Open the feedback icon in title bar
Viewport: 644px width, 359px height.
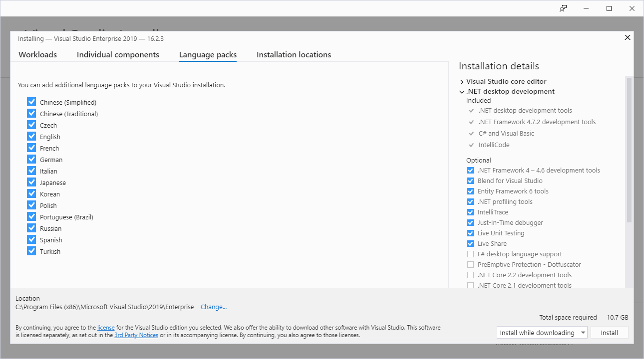pos(563,8)
